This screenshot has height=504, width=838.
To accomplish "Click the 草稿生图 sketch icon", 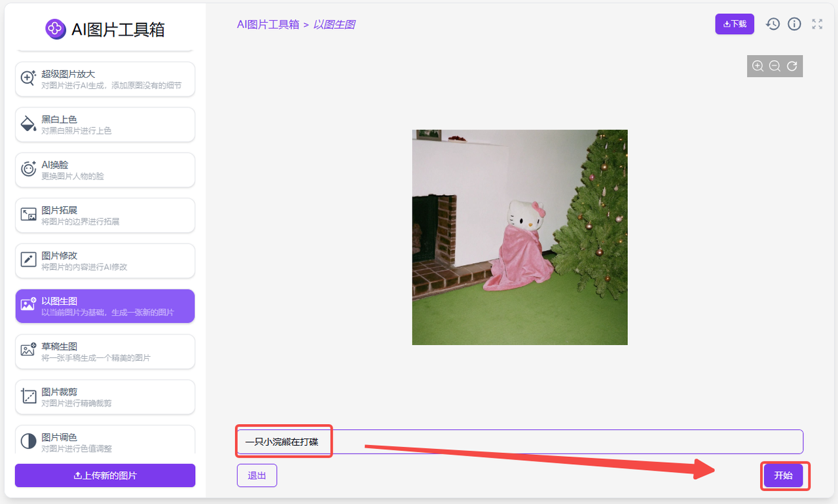I will 28,351.
